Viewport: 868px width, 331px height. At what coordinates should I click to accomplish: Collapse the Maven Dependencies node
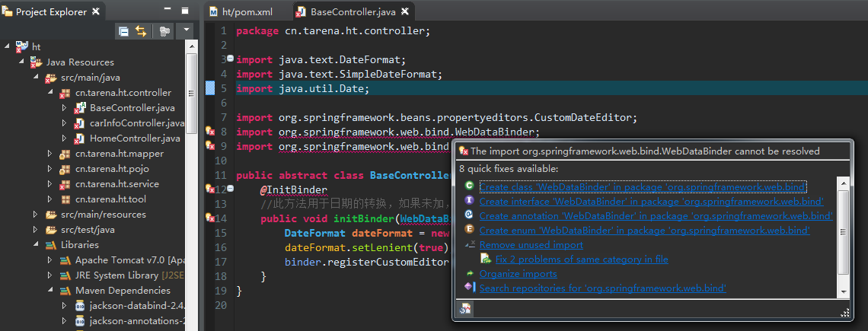(x=50, y=290)
